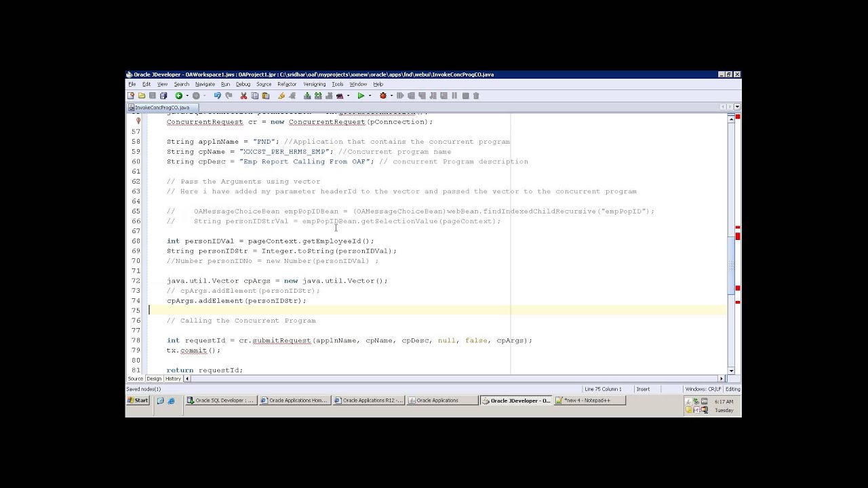Image resolution: width=868 pixels, height=488 pixels.
Task: Click the New file toolbar icon
Action: 130,96
